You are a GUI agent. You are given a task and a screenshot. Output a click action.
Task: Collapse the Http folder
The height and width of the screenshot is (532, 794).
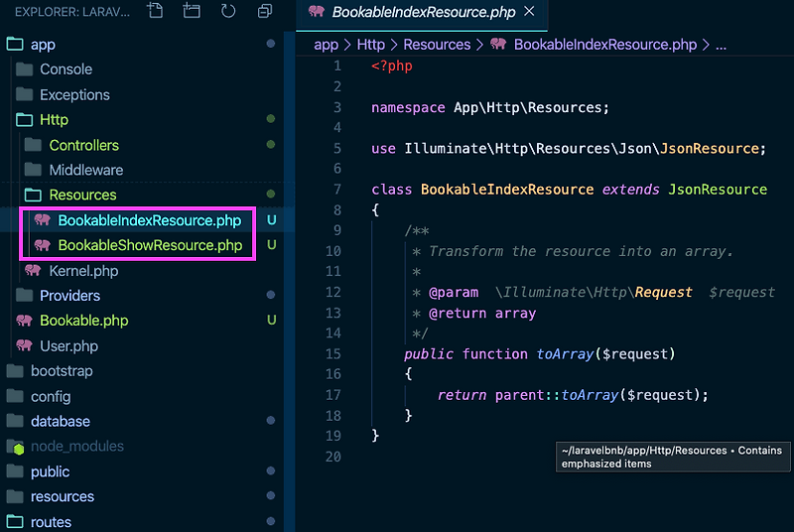click(142, 120)
